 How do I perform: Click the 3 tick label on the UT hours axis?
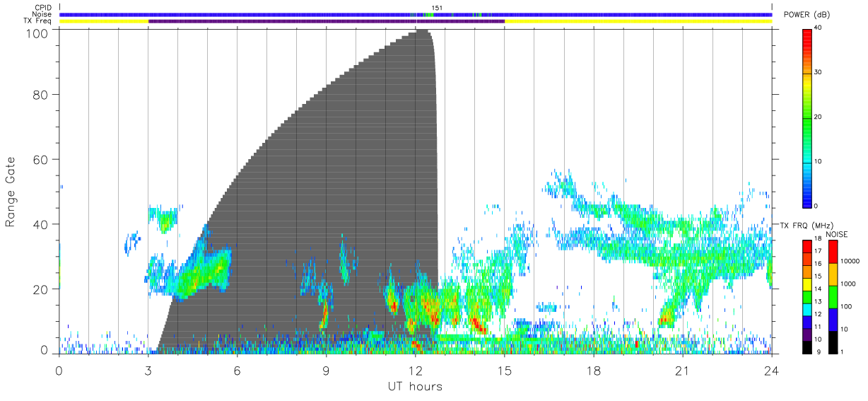point(148,371)
